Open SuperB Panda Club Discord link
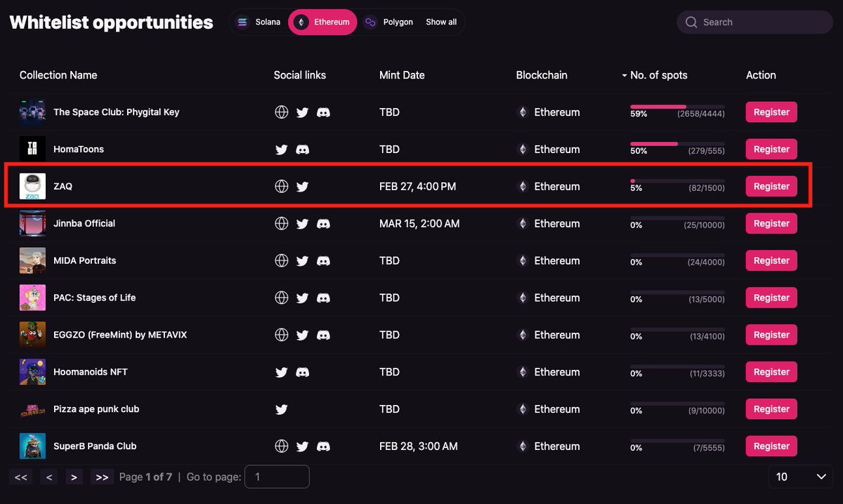The width and height of the screenshot is (843, 504). pyautogui.click(x=324, y=446)
